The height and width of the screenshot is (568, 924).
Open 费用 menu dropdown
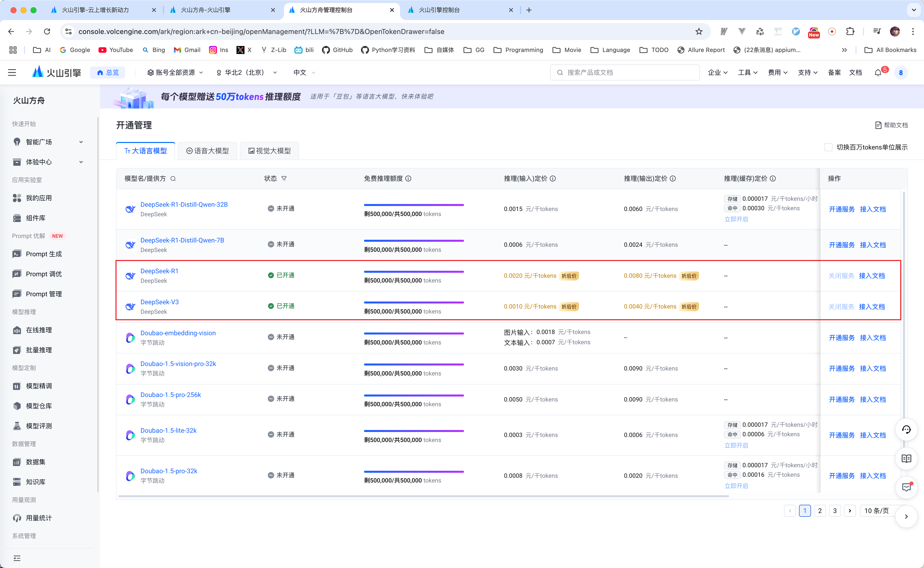[777, 72]
